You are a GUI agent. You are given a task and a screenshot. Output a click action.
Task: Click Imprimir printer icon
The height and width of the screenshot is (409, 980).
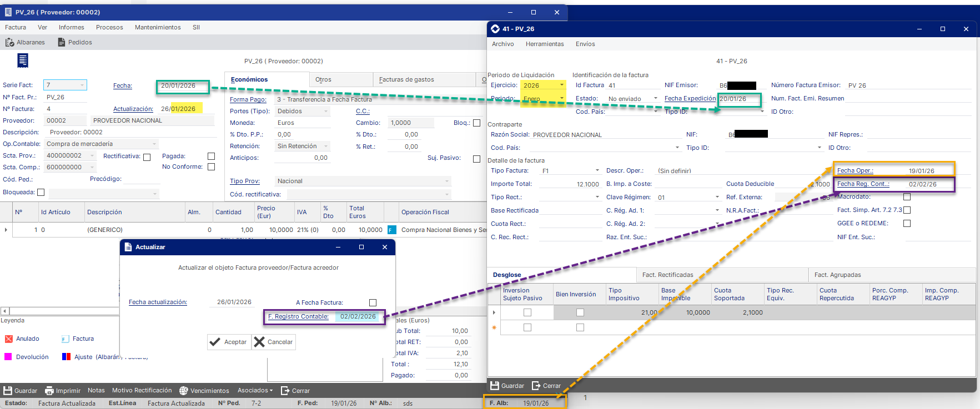coord(49,391)
